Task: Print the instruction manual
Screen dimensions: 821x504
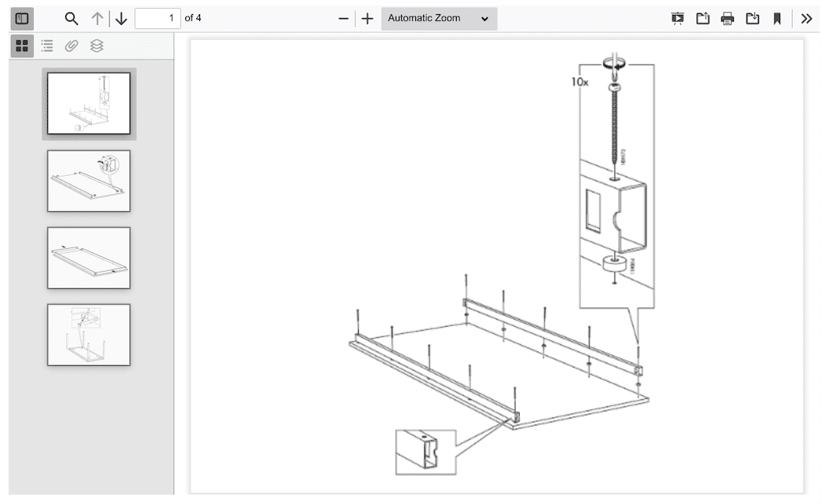Action: coord(728,17)
